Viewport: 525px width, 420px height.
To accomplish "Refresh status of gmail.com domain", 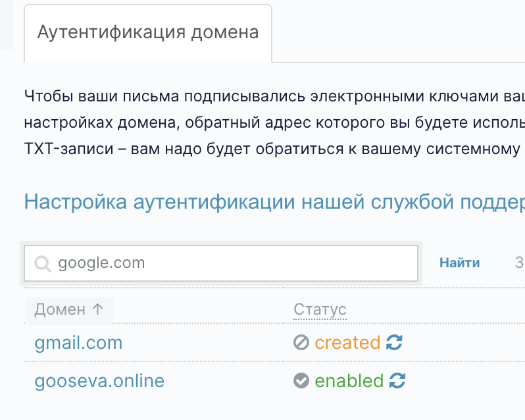I will 394,342.
